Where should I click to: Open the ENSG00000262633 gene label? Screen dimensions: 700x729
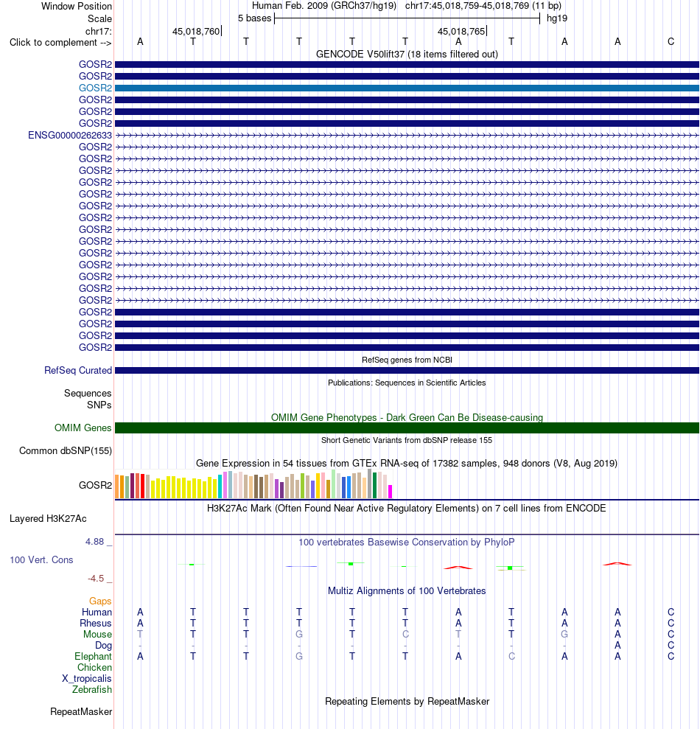[70, 136]
